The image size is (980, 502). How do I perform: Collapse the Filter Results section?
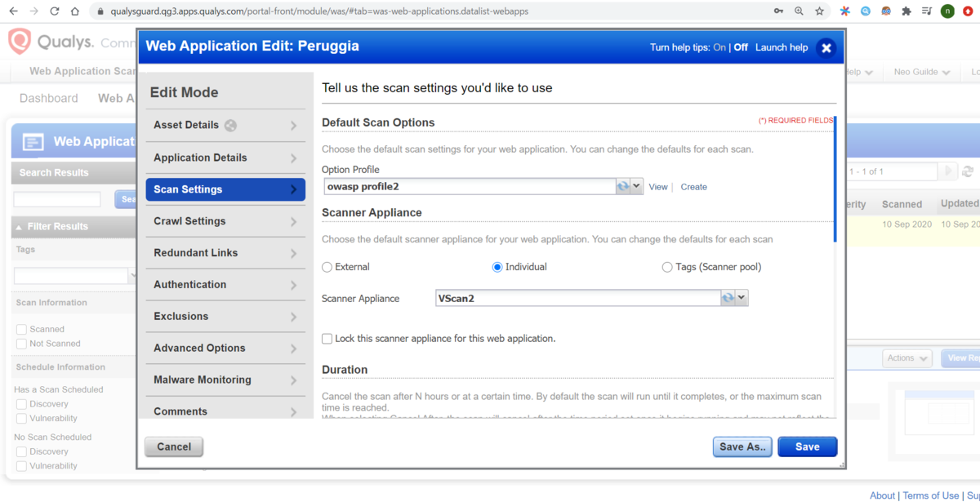[19, 227]
